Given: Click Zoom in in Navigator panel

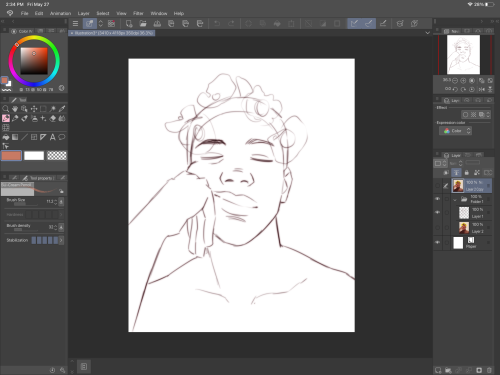Looking at the screenshot, I should 463,81.
